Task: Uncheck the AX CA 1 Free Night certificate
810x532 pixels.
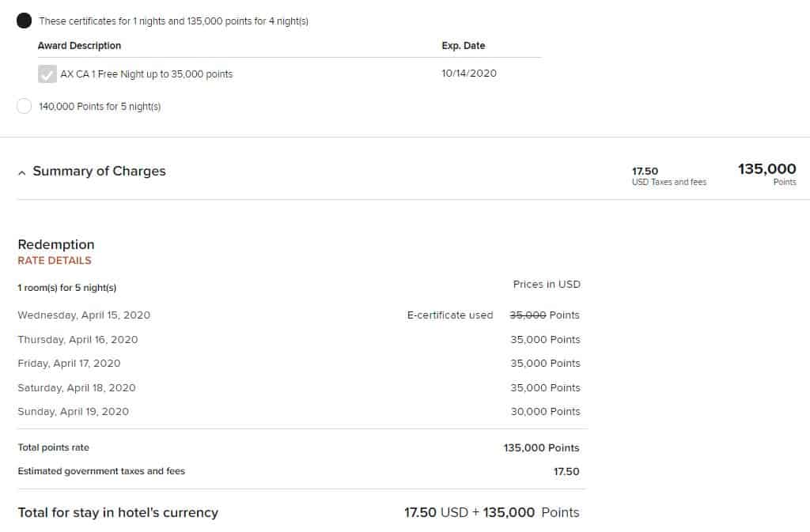Action: 47,74
